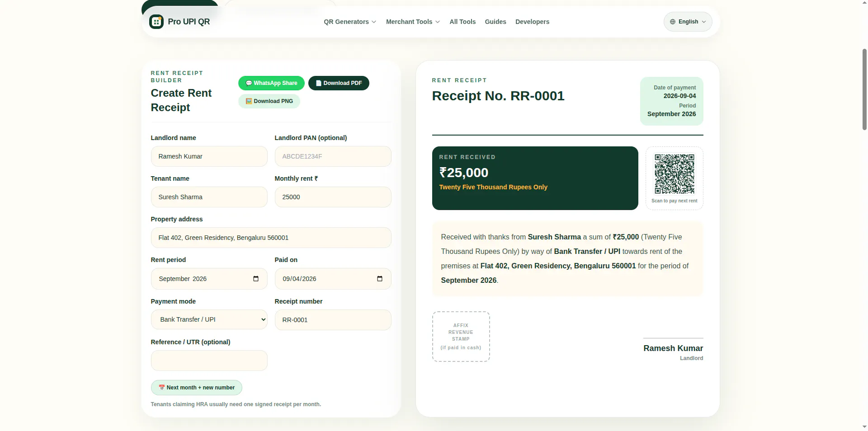
Task: Click the 2026-09-04 date of payment
Action: [x=679, y=96]
